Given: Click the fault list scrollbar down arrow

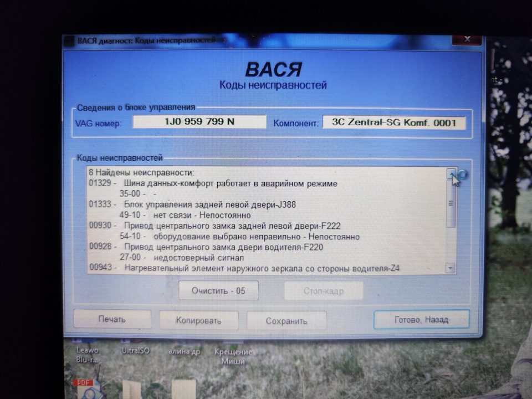Looking at the screenshot, I should (x=450, y=268).
